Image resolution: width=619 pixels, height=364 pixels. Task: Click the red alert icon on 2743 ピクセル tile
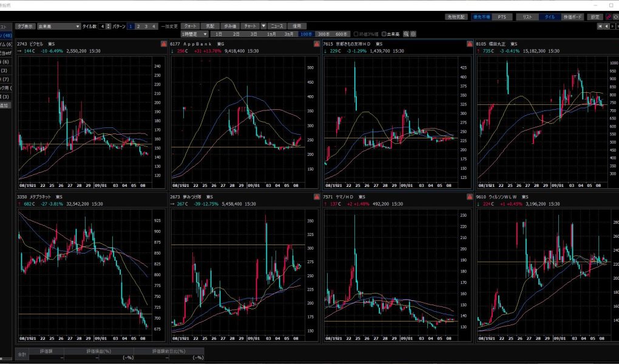click(164, 44)
